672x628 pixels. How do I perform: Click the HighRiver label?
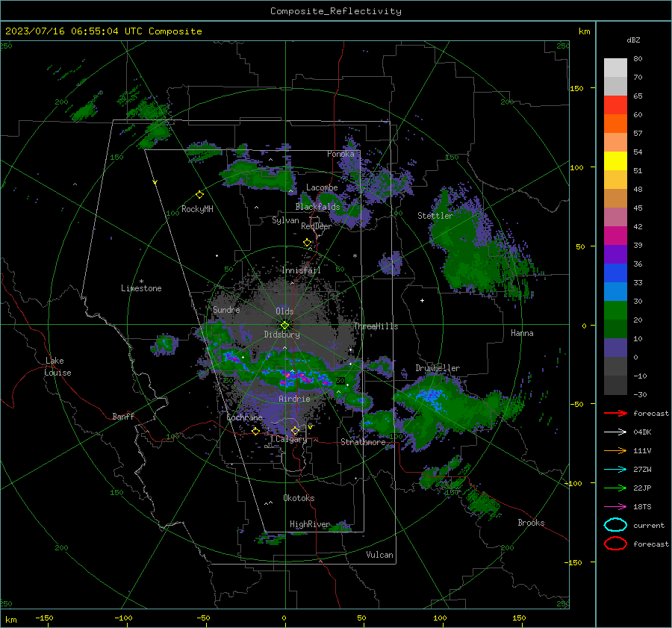click(x=310, y=524)
